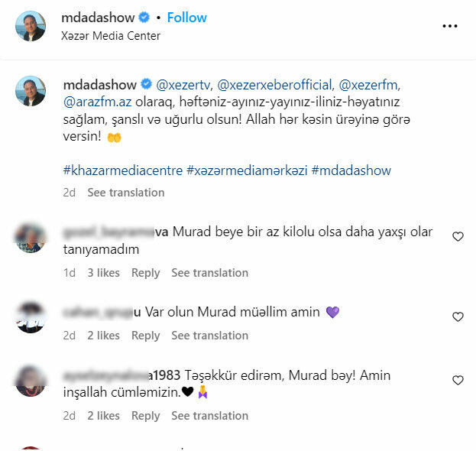This screenshot has height=451, width=476.
Task: Follow the mdadashow account
Action: [186, 18]
